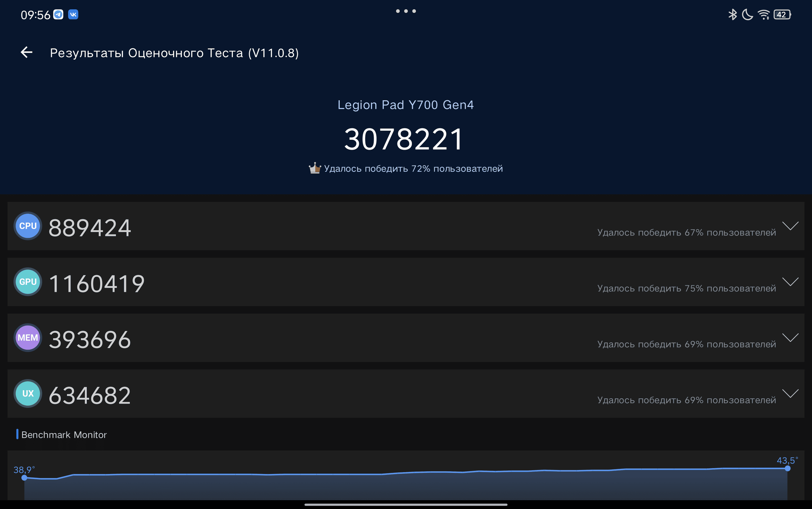Go back using the arrow icon
The image size is (812, 509).
click(27, 52)
